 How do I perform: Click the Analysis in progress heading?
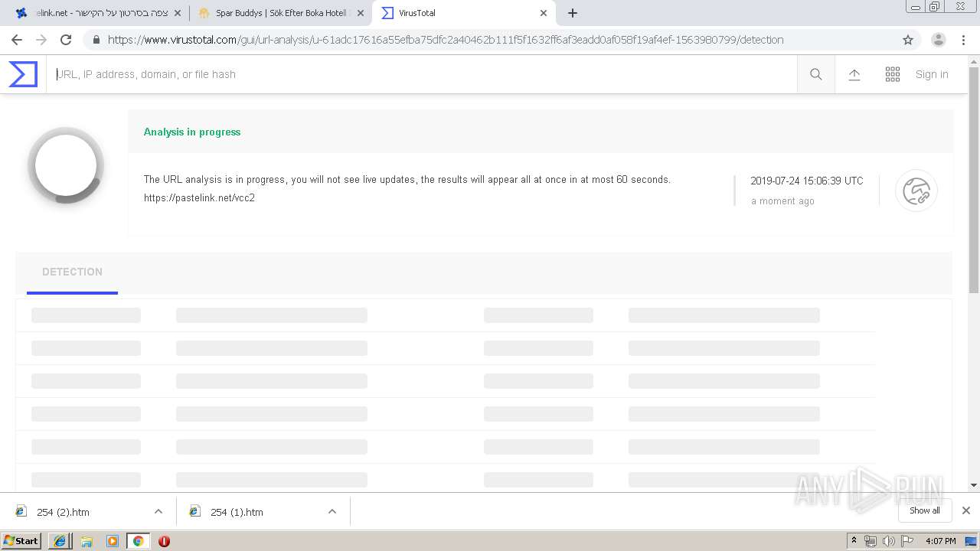tap(192, 132)
